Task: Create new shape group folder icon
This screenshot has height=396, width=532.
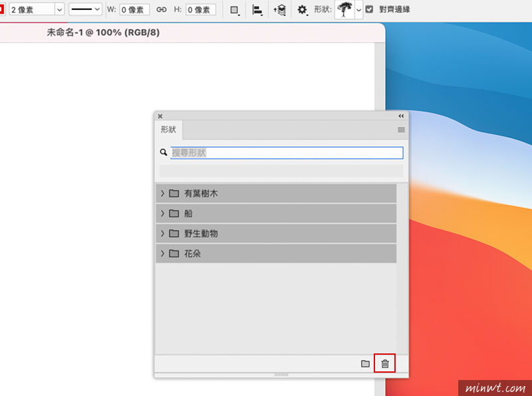Action: click(x=365, y=363)
